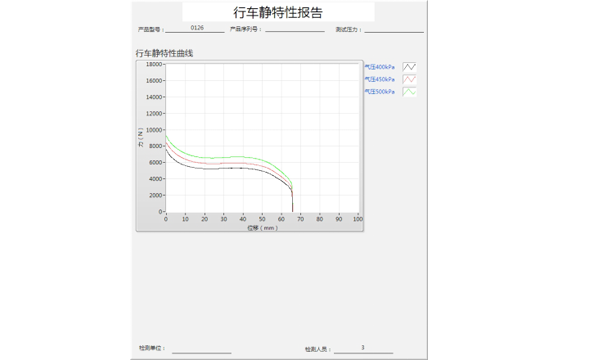This screenshot has height=360, width=600.
Task: Click the 行车静特性报告 title box
Action: [x=278, y=12]
